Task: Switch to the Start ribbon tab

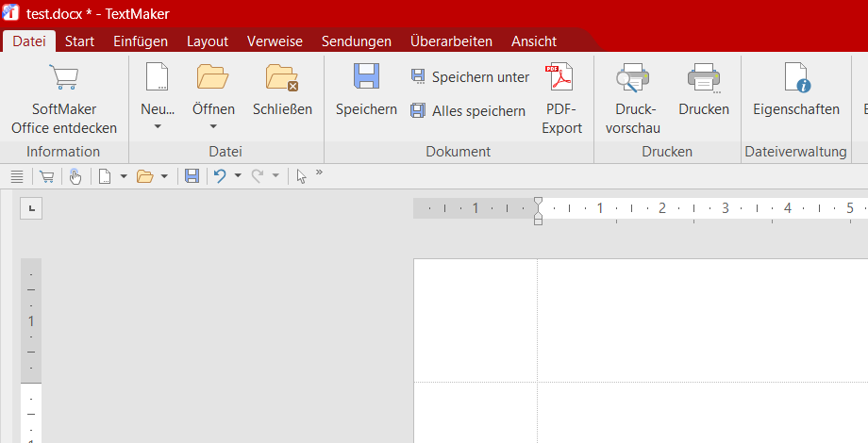Action: (79, 41)
